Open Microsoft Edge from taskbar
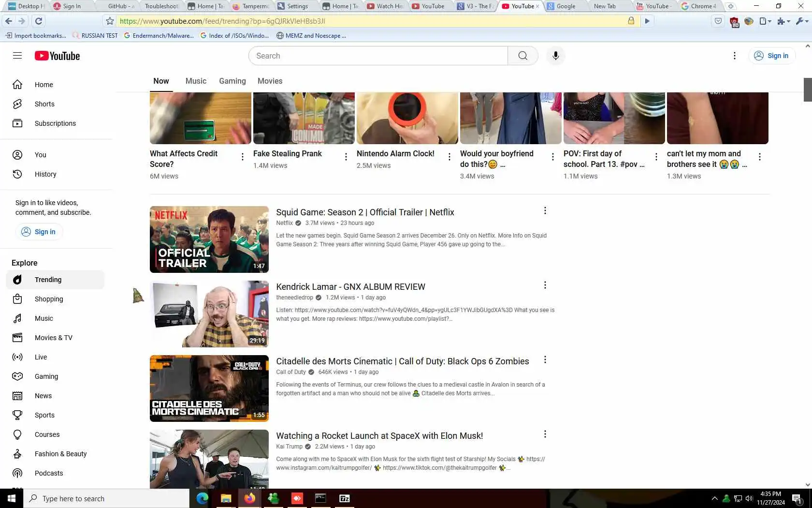The width and height of the screenshot is (812, 508). [202, 498]
